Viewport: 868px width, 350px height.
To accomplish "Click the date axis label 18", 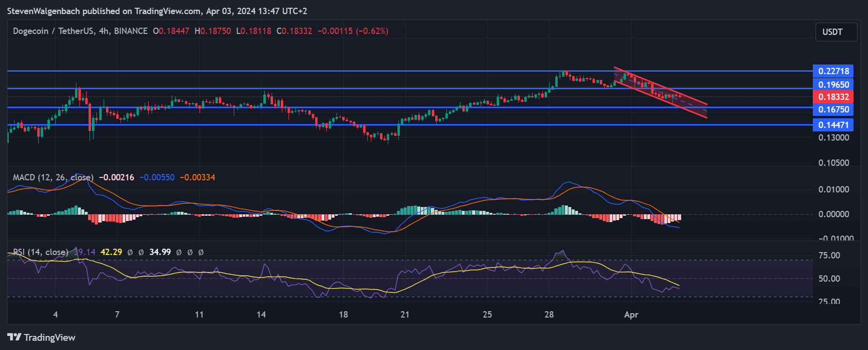I will pos(343,315).
